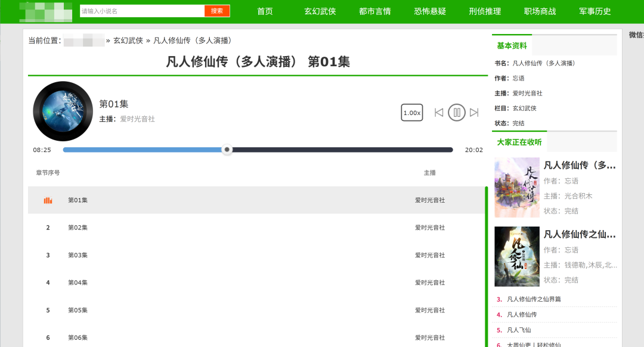Select 第03集 from the chapter list

click(x=79, y=255)
